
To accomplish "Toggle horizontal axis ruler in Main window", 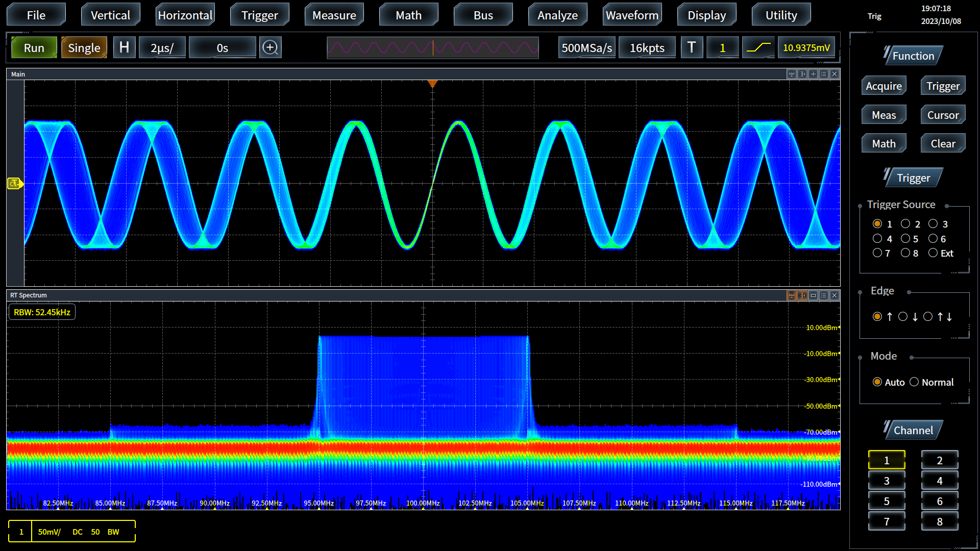I will coord(792,74).
